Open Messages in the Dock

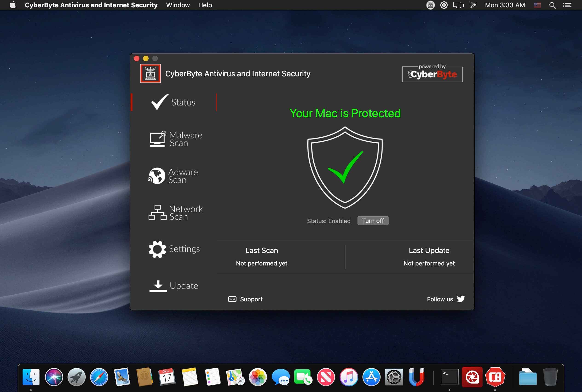pyautogui.click(x=280, y=377)
